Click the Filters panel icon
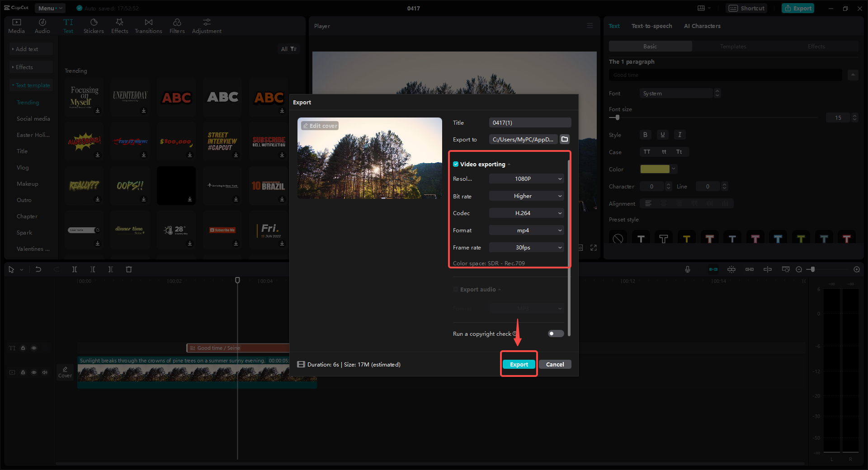Image resolution: width=868 pixels, height=470 pixels. [177, 25]
